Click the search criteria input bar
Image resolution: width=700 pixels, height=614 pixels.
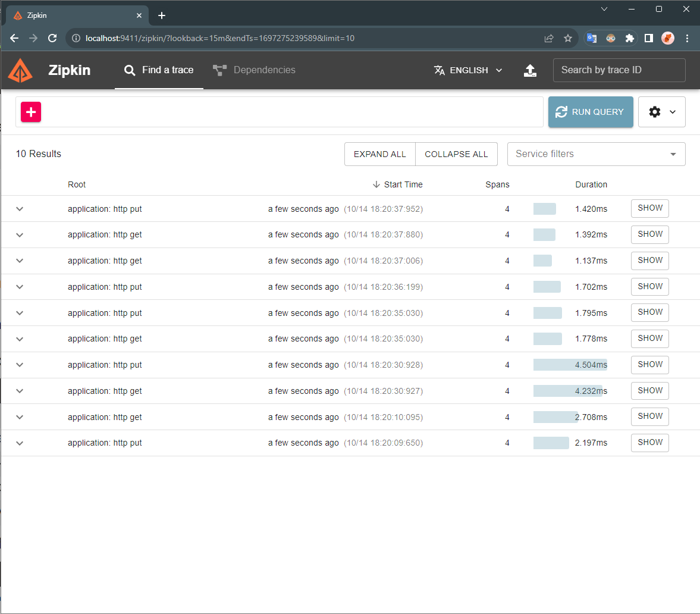click(x=280, y=112)
